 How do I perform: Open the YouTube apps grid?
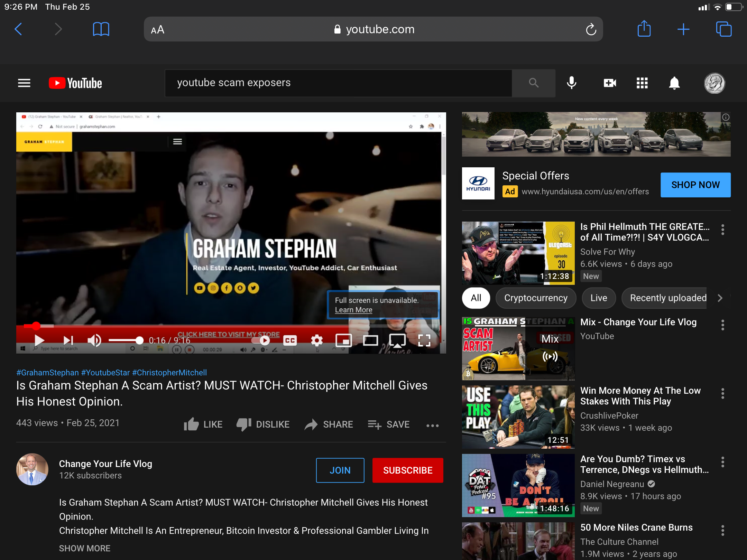point(642,83)
